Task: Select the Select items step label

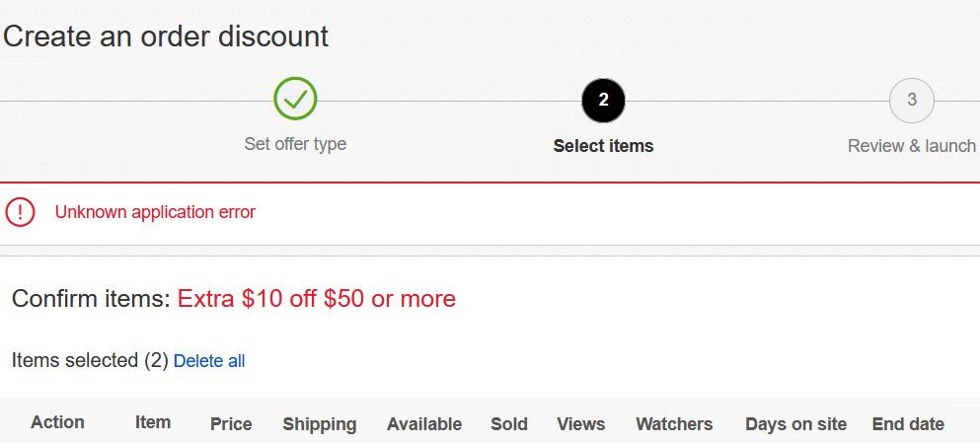Action: click(603, 146)
